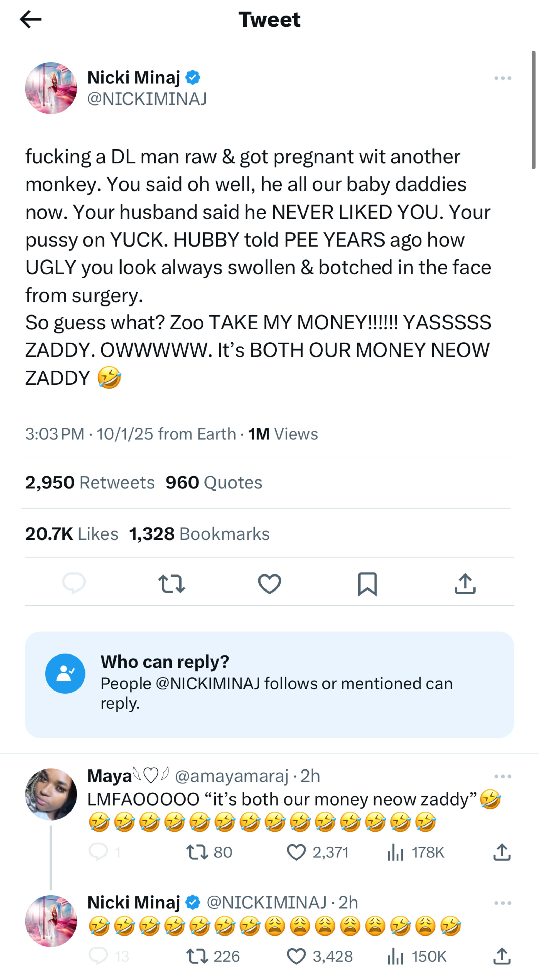Click the retweet icon under main tweet
The width and height of the screenshot is (539, 980).
[x=172, y=584]
